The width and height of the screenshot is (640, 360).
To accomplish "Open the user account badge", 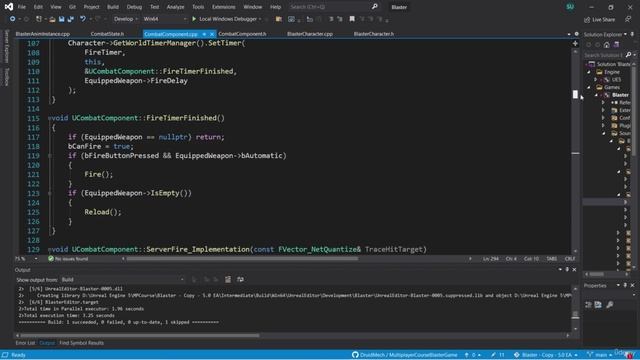I will coord(570,7).
